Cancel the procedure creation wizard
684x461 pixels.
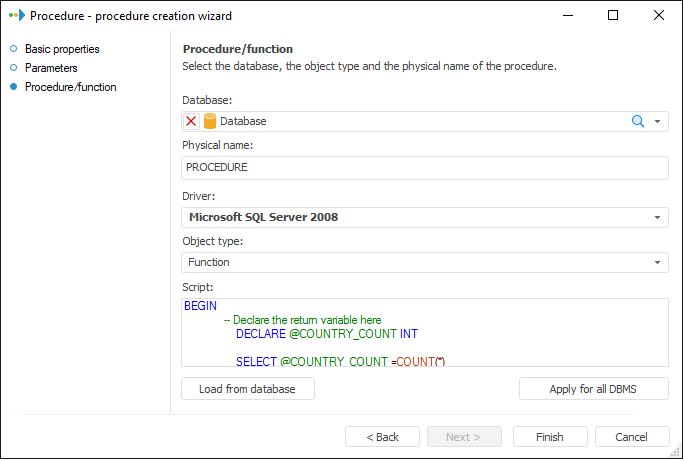click(632, 437)
